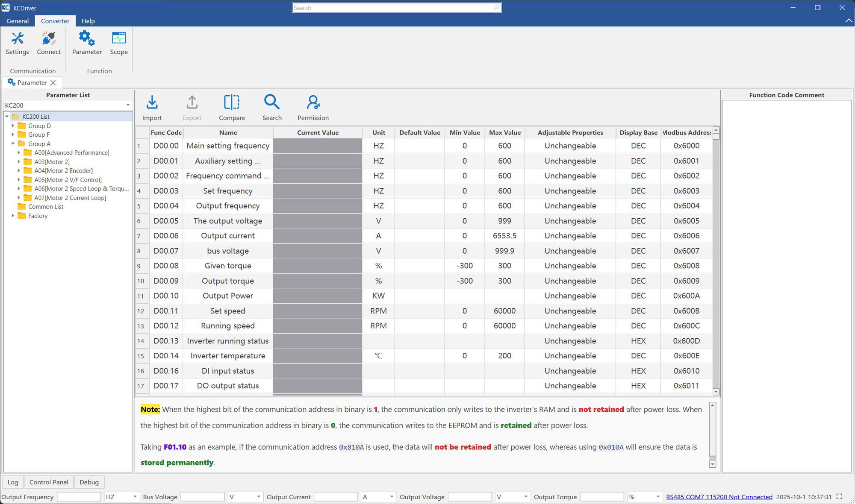Open the Permission tool
This screenshot has width=855, height=504.
point(313,107)
